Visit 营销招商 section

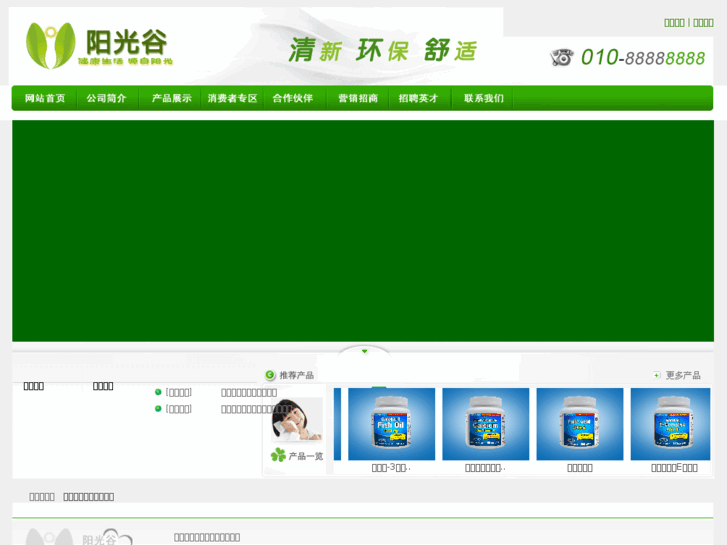pos(358,98)
